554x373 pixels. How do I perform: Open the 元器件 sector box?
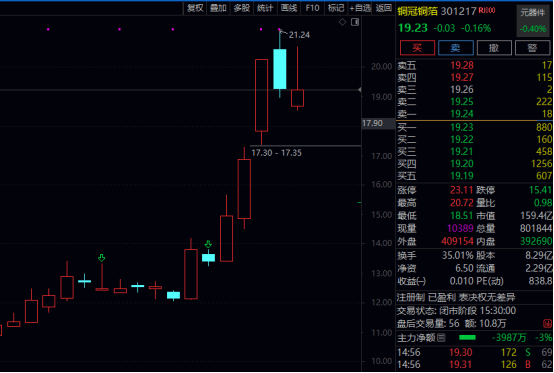tap(534, 21)
